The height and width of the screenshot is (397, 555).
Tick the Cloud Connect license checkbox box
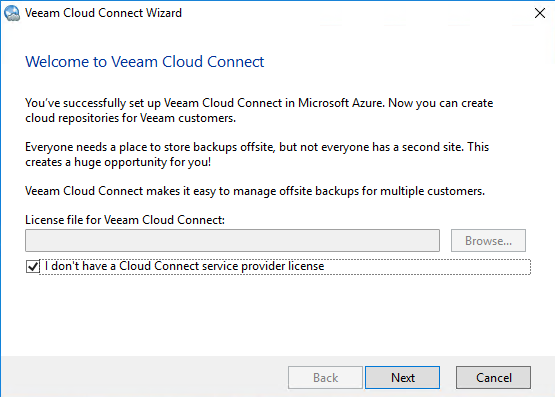pyautogui.click(x=33, y=266)
